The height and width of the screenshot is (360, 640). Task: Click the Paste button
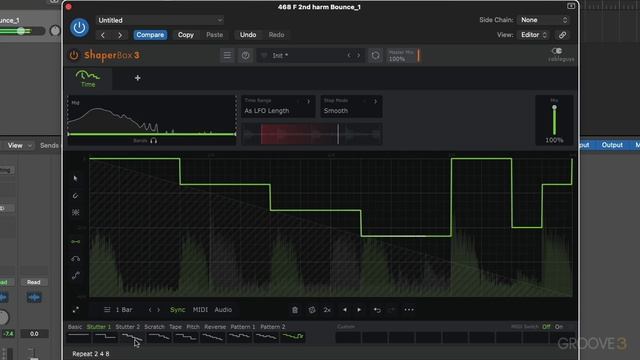click(x=215, y=35)
